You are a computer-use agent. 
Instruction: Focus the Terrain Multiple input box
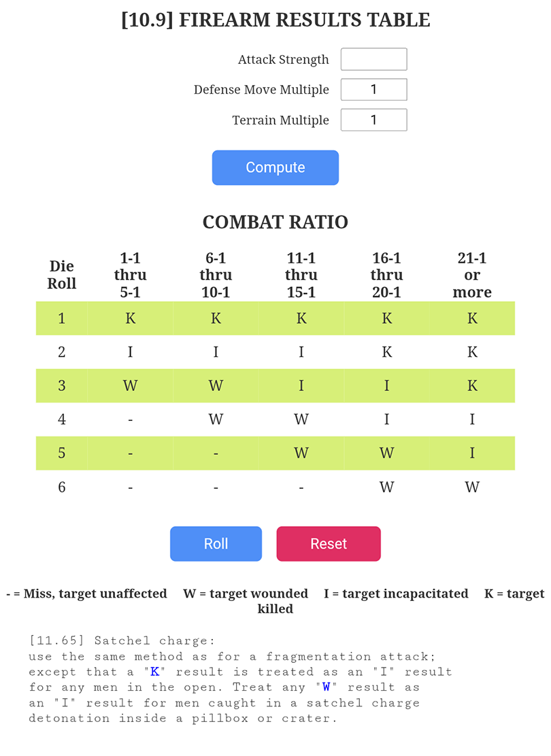pos(373,120)
